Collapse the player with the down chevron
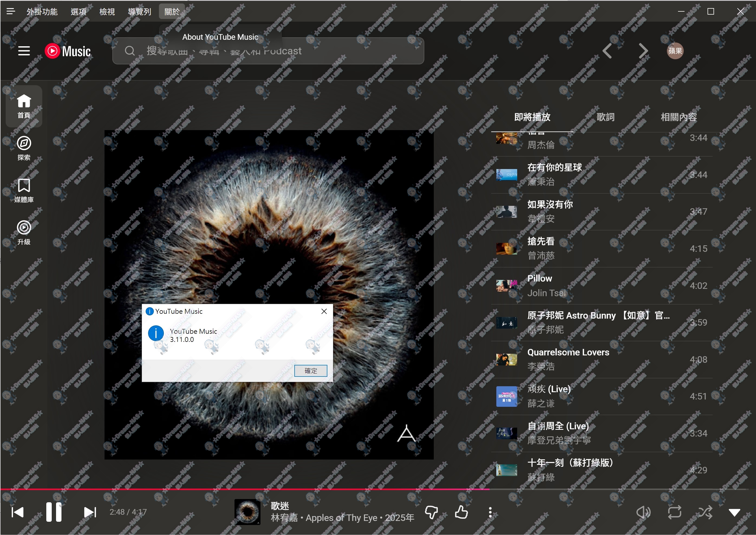The height and width of the screenshot is (535, 756). [734, 512]
